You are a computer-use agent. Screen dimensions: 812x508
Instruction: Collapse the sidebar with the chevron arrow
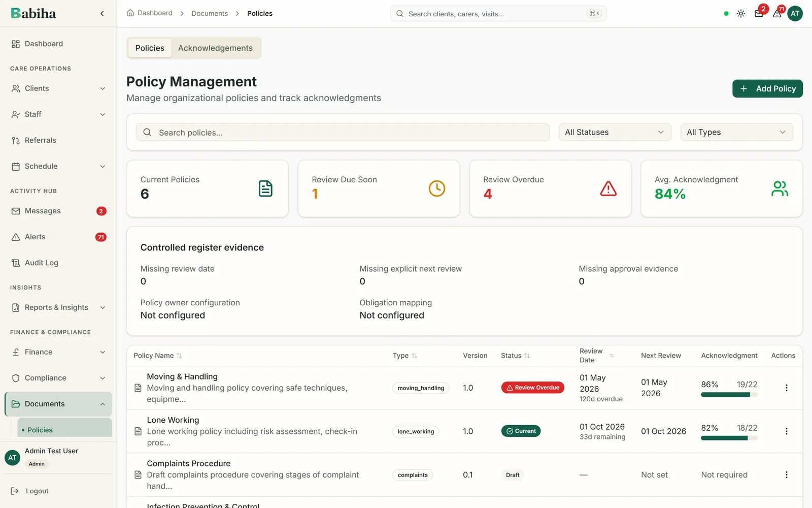tap(102, 14)
